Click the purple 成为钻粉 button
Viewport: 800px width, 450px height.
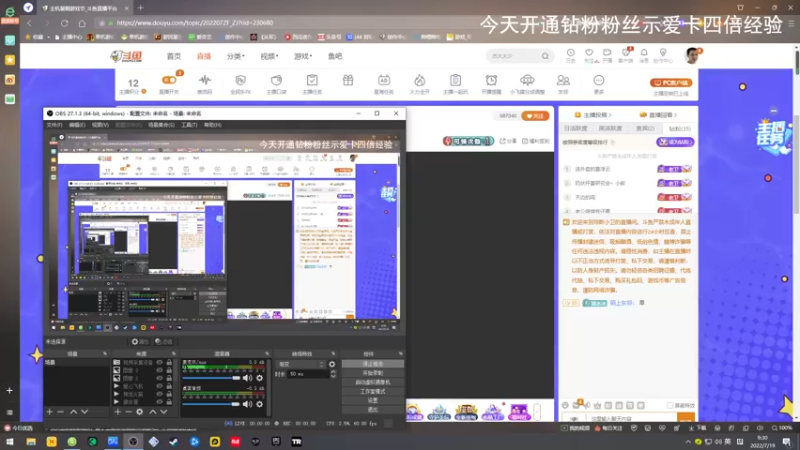675,142
